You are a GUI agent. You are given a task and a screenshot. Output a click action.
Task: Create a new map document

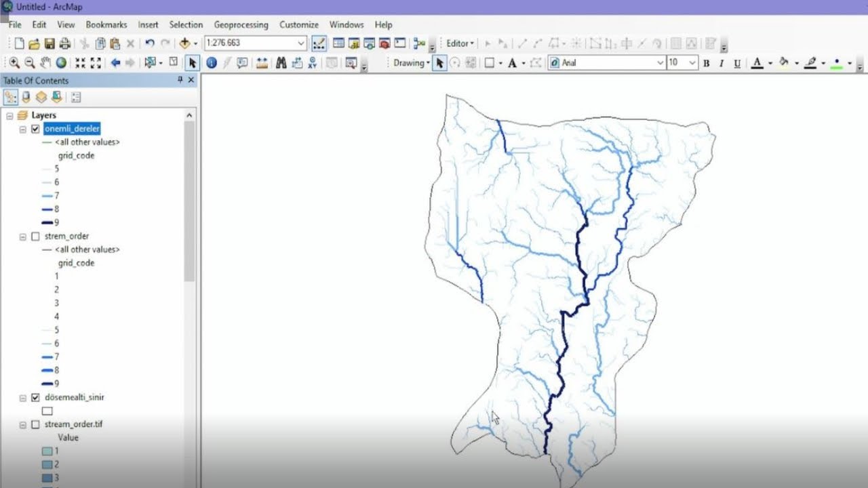click(x=19, y=43)
